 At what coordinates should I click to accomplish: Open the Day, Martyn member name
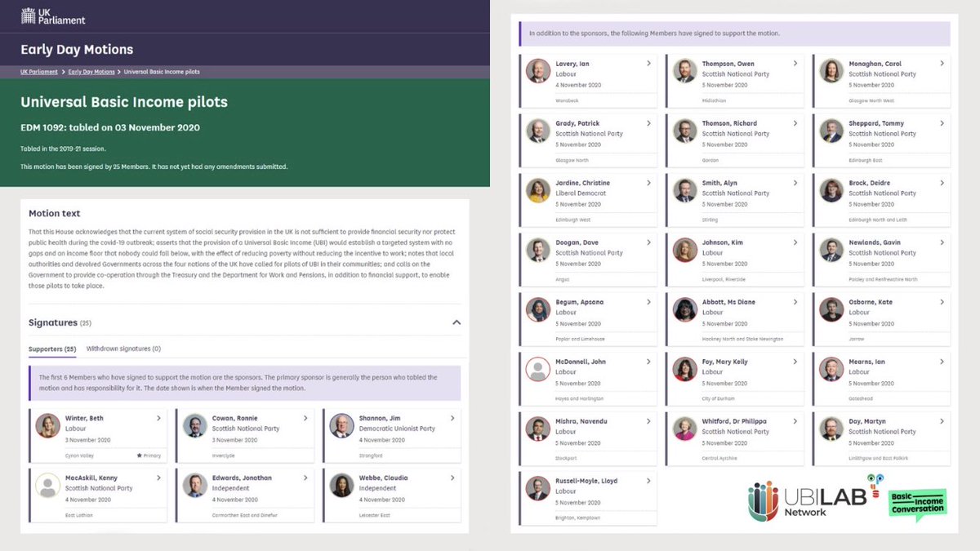867,421
